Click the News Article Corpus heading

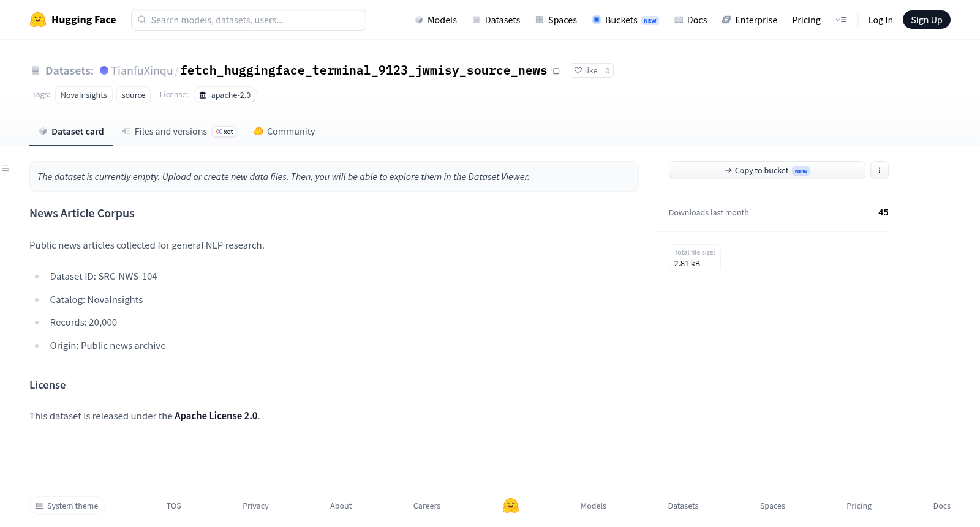82,213
